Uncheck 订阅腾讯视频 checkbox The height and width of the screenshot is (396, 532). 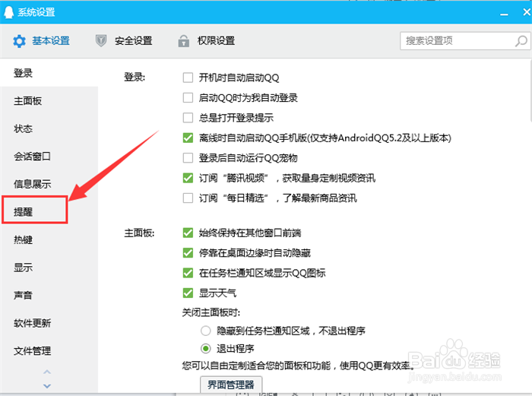pyautogui.click(x=188, y=178)
